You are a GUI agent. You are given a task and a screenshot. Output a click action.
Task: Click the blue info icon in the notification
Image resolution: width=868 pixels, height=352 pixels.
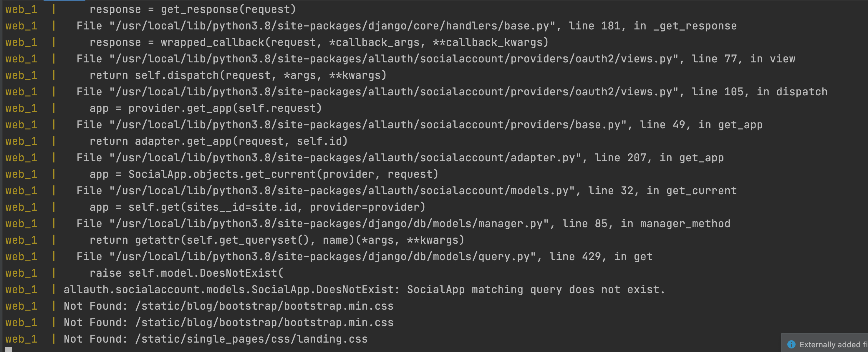pos(791,344)
